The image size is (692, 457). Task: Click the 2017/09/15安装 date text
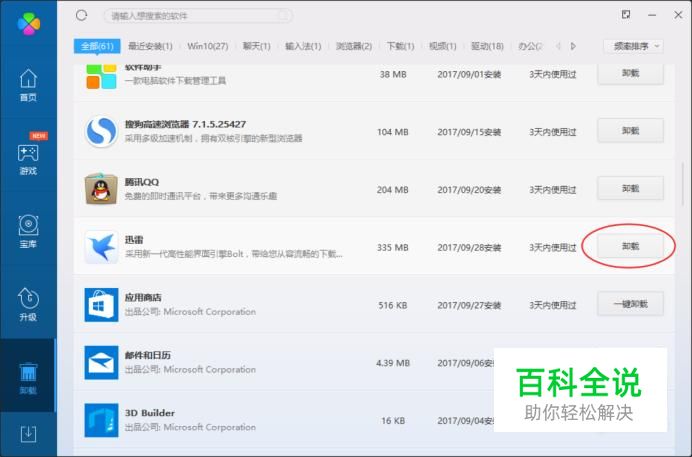[469, 132]
